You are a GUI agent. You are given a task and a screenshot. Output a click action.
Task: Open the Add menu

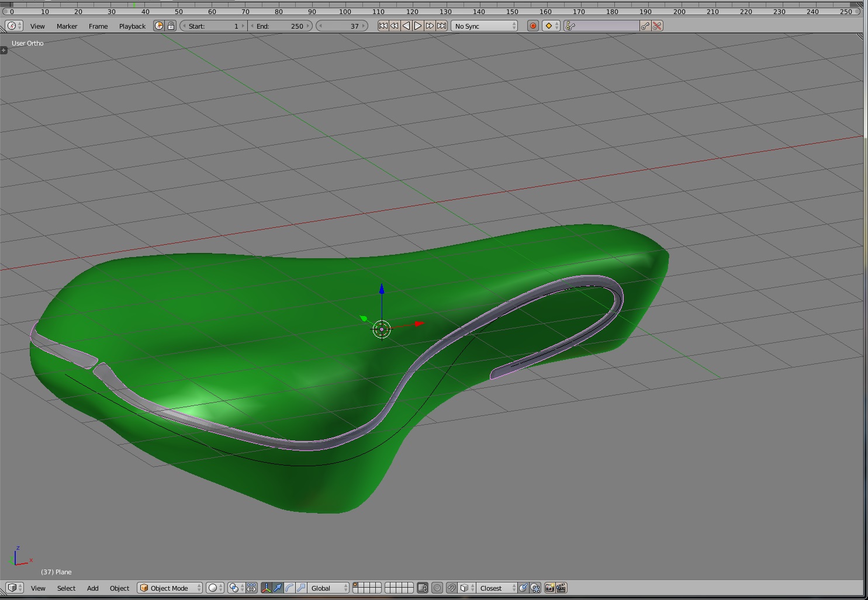click(x=92, y=588)
